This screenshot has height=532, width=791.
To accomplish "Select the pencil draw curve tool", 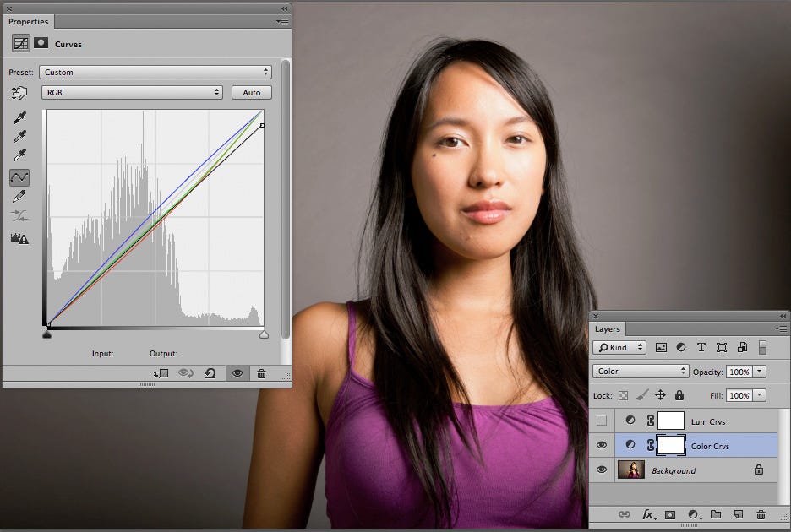I will coord(19,196).
